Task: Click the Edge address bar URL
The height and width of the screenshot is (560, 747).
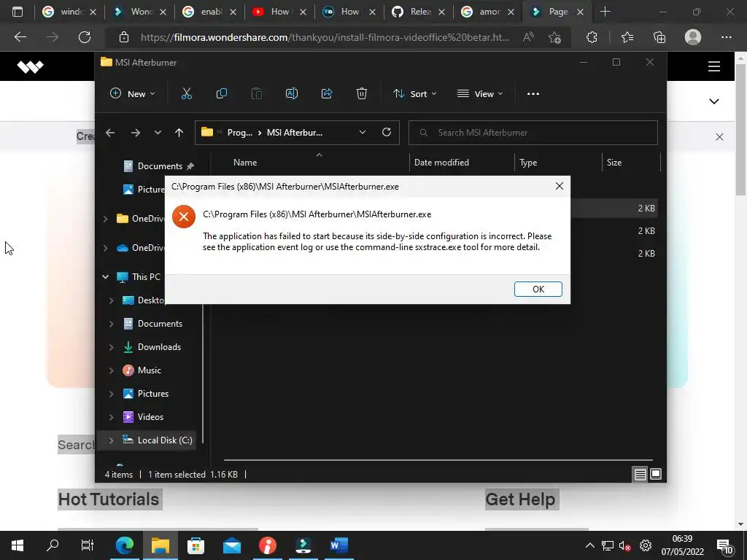Action: pos(325,37)
